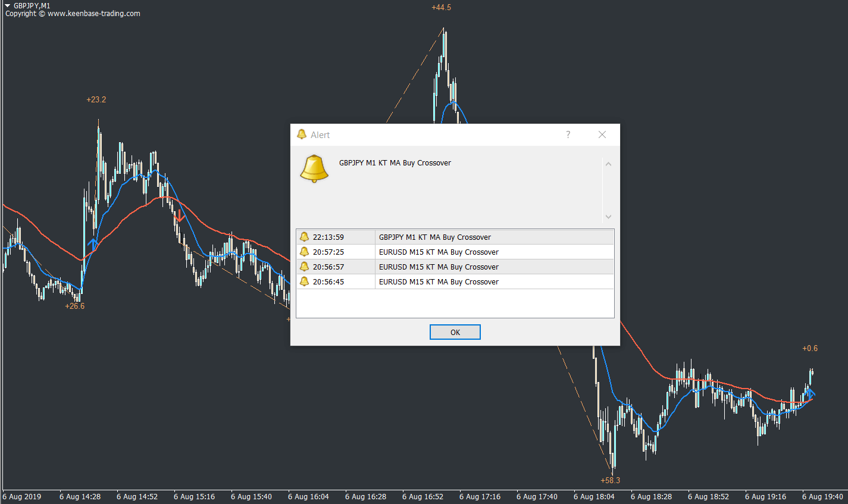
Task: Open the GBPJPY,M1 chart dropdown triangle
Action: point(8,5)
